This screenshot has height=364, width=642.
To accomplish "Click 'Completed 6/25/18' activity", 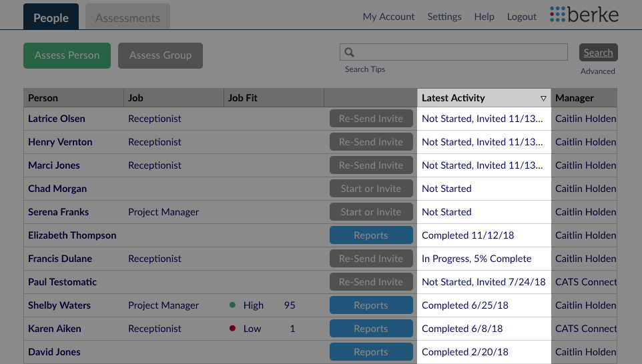I will (x=465, y=305).
